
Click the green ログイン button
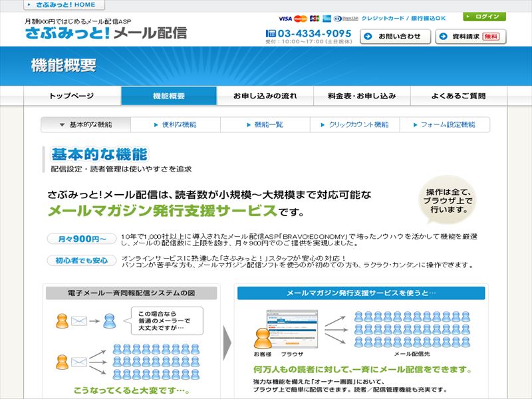pos(484,17)
